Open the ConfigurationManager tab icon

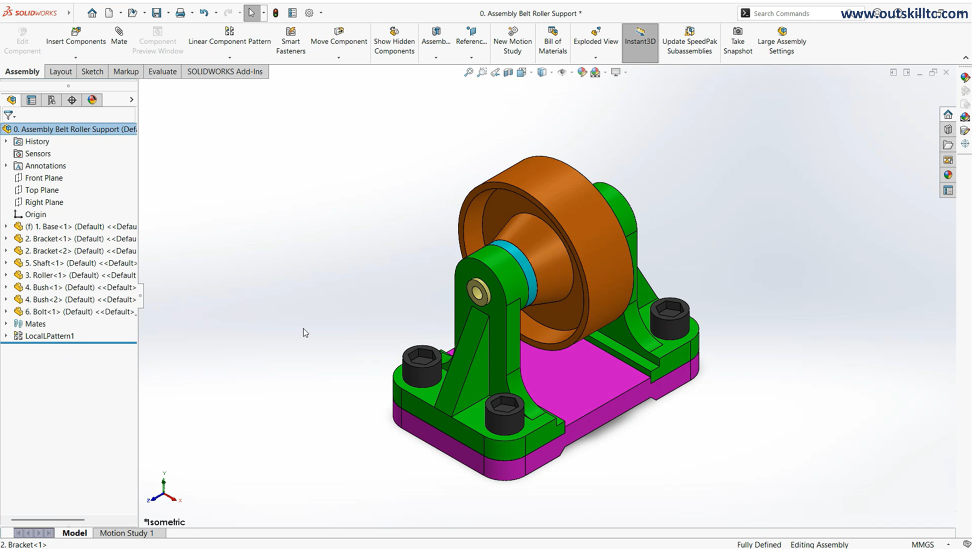51,100
